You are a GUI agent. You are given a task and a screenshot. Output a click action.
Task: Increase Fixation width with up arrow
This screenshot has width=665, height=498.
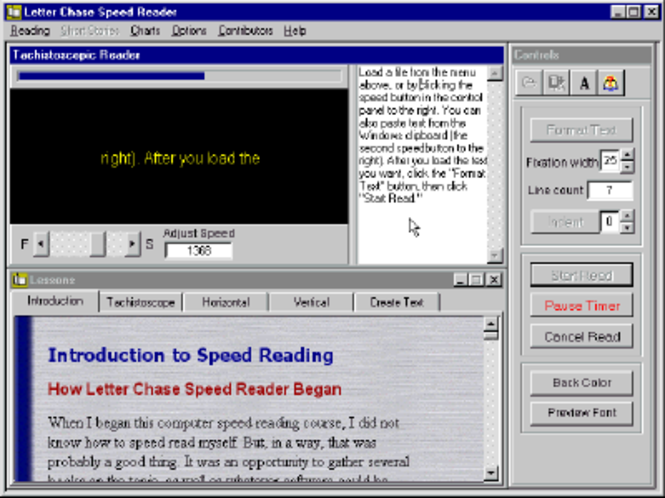(627, 155)
